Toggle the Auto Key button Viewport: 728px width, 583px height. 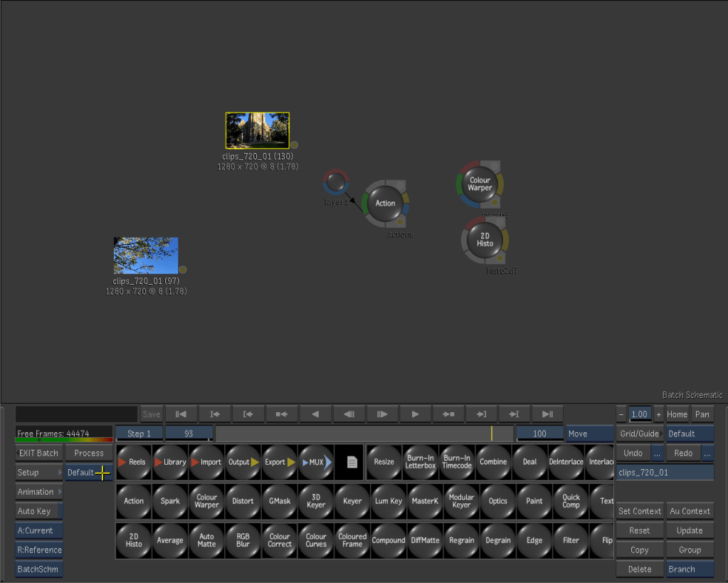[x=38, y=511]
